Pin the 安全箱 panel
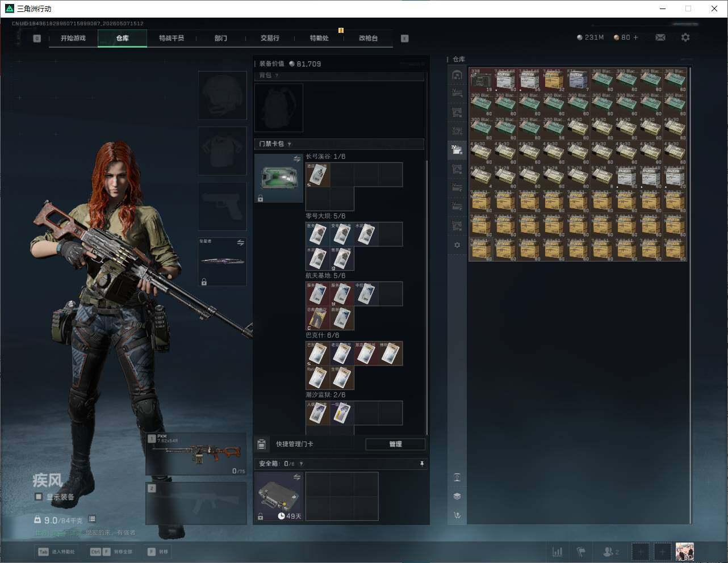Screen dimensions: 728x563 421,464
